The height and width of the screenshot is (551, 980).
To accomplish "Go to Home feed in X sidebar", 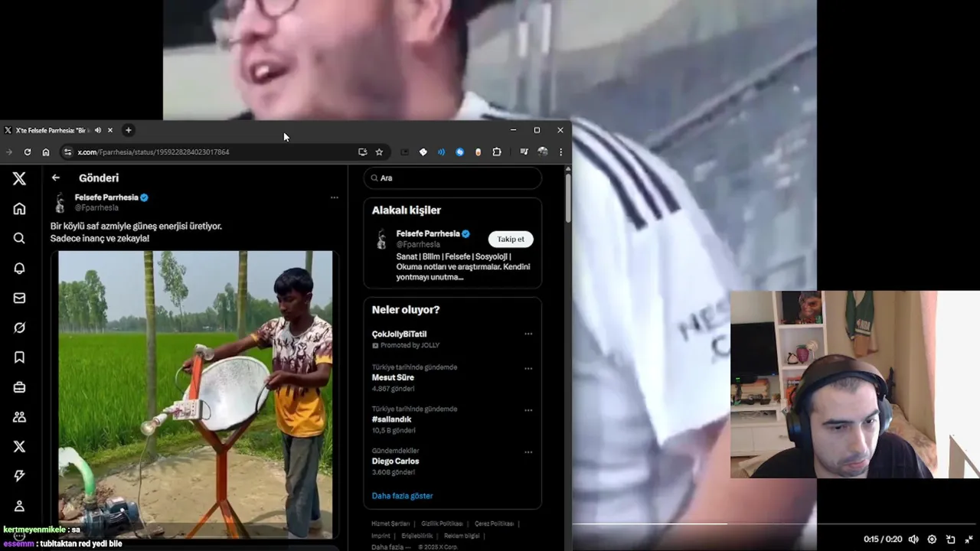I will [19, 208].
